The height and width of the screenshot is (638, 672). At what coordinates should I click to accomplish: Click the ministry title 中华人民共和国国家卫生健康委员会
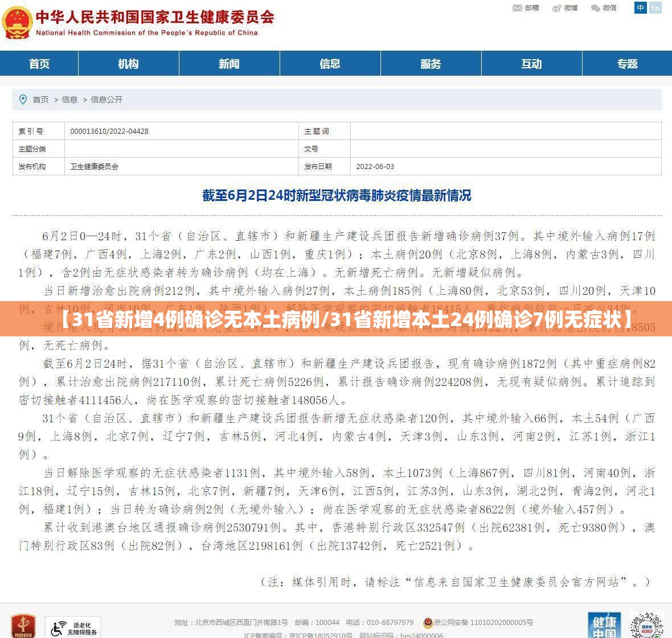pyautogui.click(x=155, y=17)
